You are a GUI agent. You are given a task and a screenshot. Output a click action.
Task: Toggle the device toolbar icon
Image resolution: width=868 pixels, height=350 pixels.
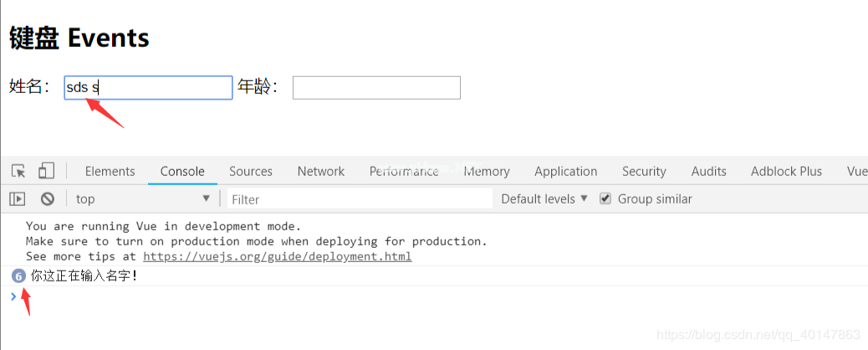pyautogui.click(x=46, y=171)
